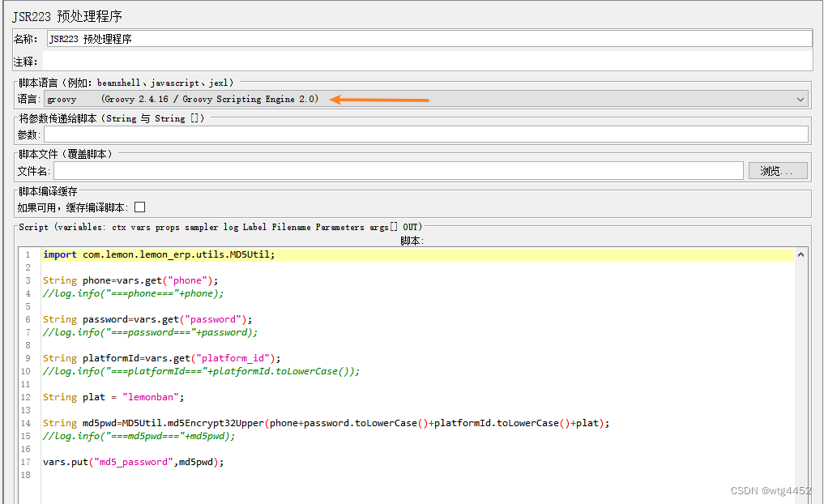Click the dropdown arrow of the language combo box
Image resolution: width=824 pixels, height=504 pixels.
(x=800, y=99)
